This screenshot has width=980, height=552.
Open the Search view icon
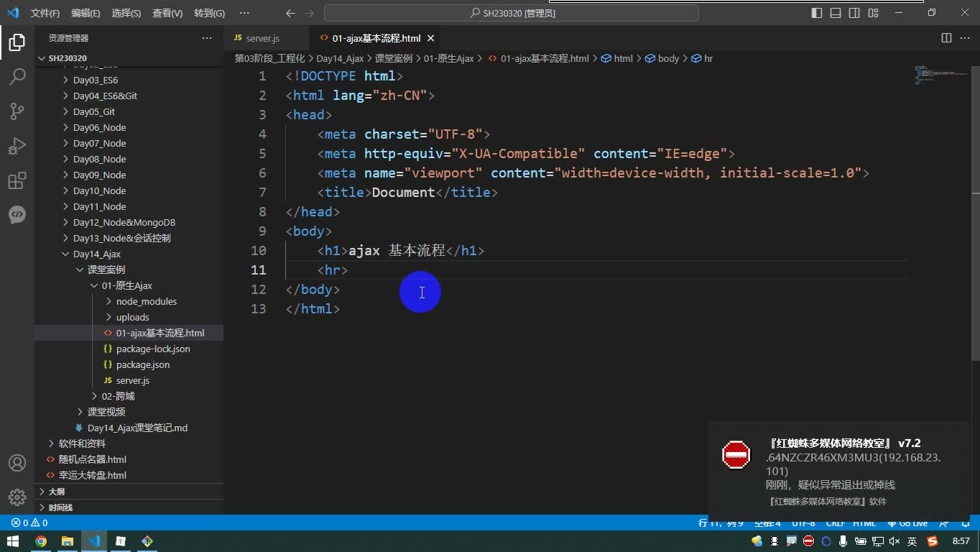(x=17, y=77)
